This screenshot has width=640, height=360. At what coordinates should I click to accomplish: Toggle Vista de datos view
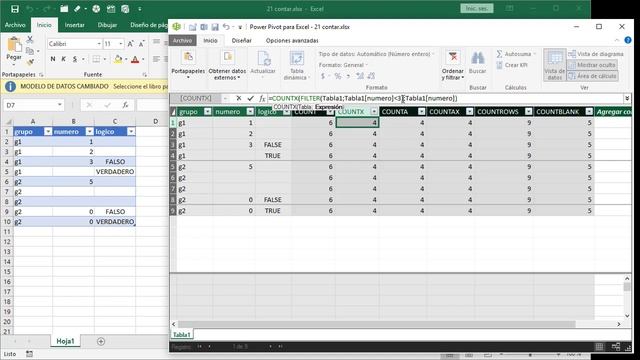[555, 65]
